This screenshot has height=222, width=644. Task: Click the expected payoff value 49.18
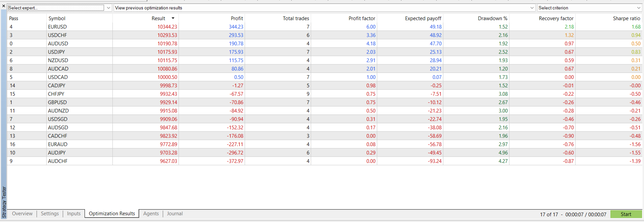click(436, 27)
